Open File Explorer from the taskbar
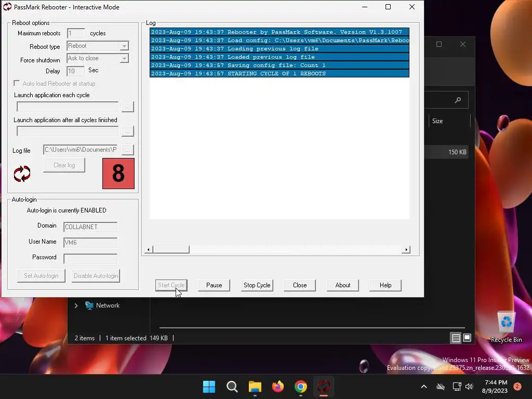The image size is (532, 399). (255, 387)
